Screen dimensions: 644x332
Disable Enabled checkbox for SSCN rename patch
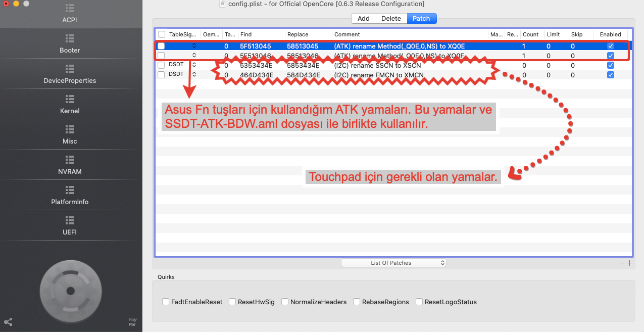pyautogui.click(x=610, y=65)
